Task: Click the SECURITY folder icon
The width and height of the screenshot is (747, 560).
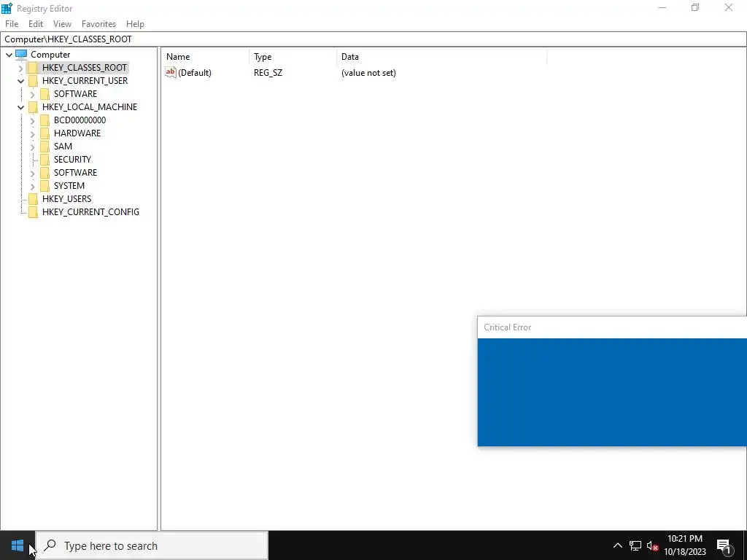Action: pyautogui.click(x=44, y=159)
